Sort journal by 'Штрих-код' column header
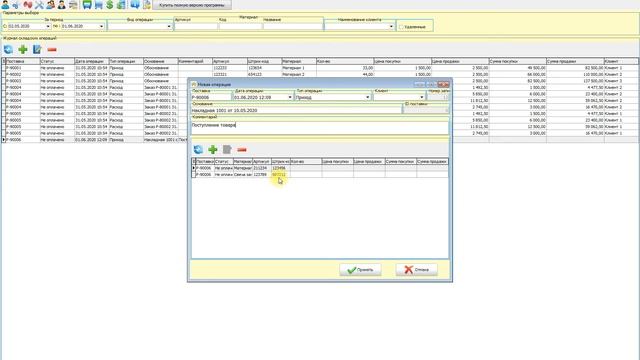The width and height of the screenshot is (640, 360). (264, 61)
